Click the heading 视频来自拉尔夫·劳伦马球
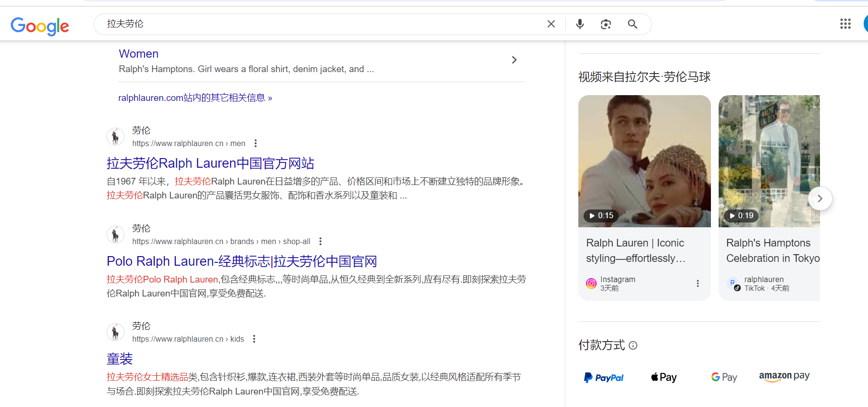Viewport: 868px width, 407px height. pyautogui.click(x=644, y=77)
